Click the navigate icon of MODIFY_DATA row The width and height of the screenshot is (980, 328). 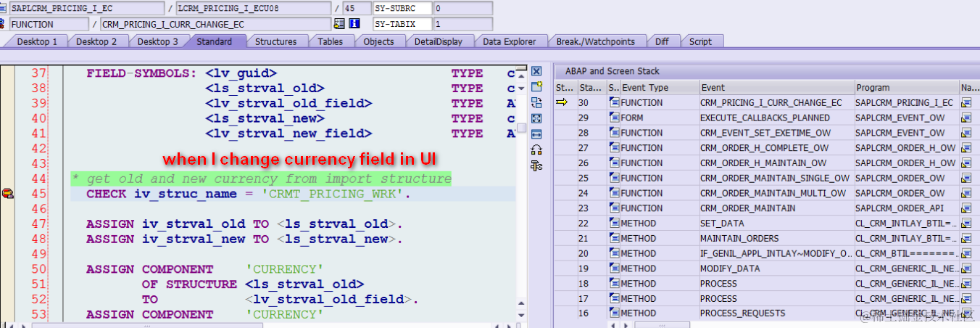point(966,268)
